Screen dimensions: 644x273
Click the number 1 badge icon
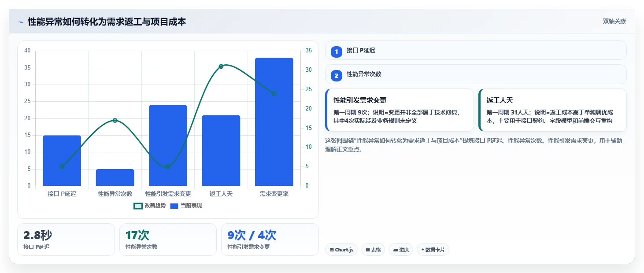pyautogui.click(x=337, y=52)
